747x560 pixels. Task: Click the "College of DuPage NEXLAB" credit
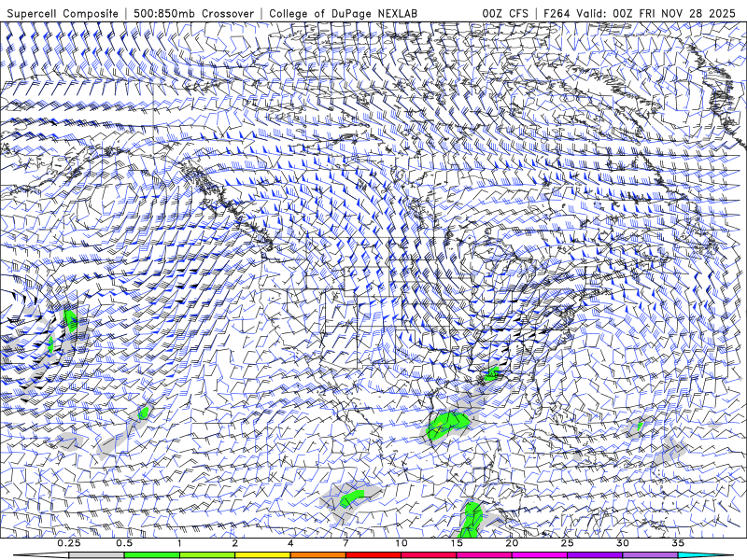343,13
